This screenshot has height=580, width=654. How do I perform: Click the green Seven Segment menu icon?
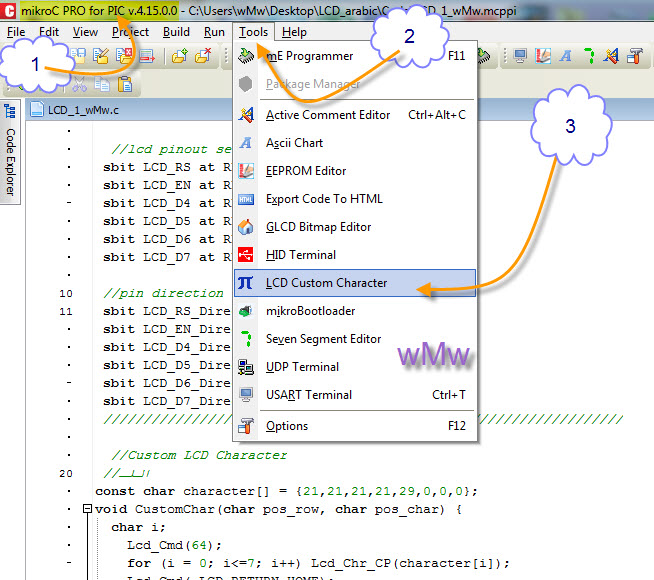click(247, 339)
